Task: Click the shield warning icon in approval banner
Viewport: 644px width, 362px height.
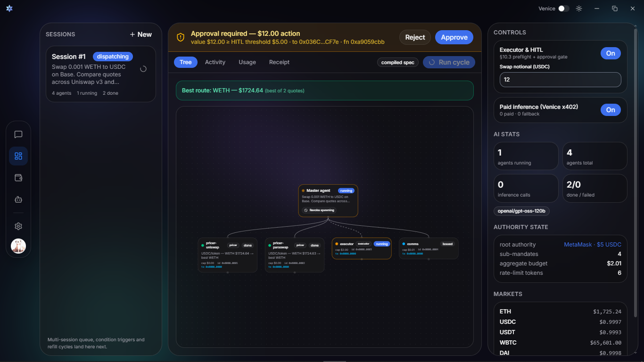Action: (x=181, y=37)
